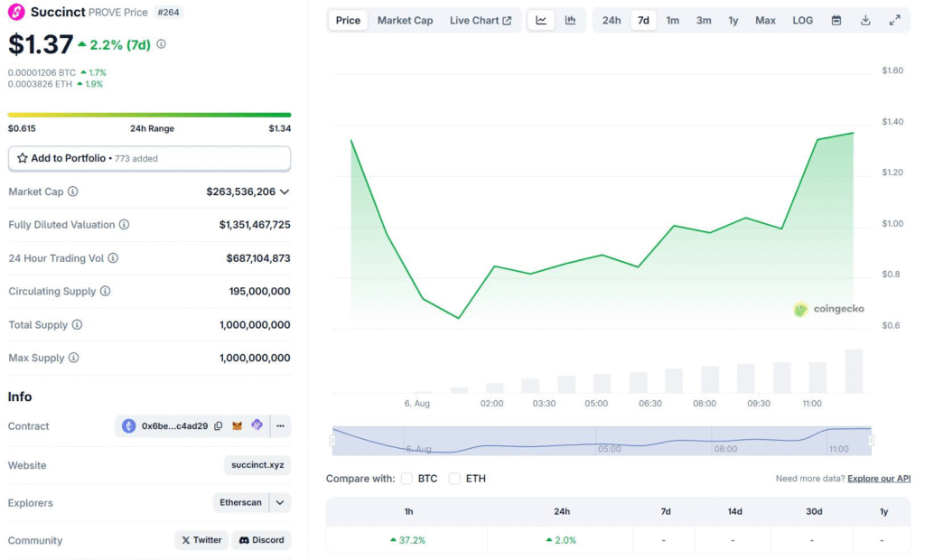Grab the left handle of chart range navigator
The image size is (925, 560).
332,440
